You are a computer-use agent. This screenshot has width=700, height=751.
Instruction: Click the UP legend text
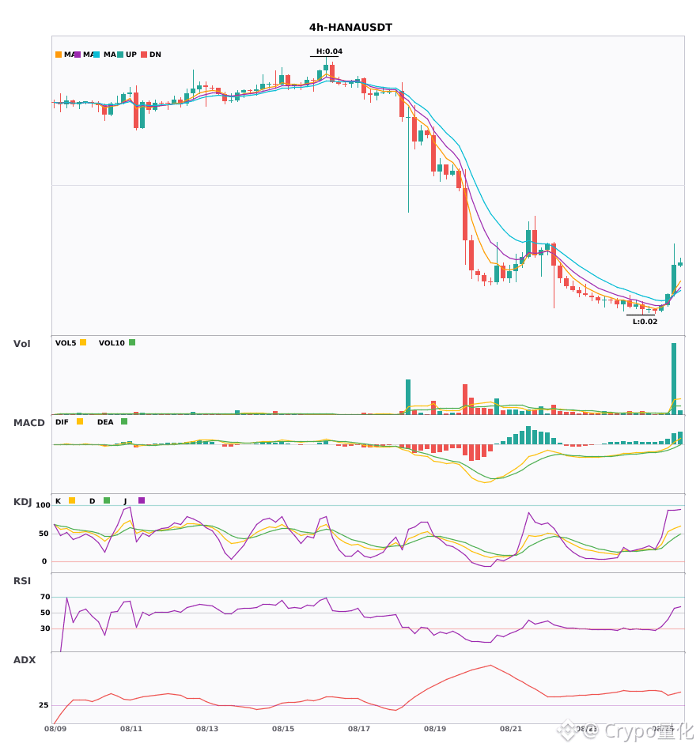click(x=131, y=55)
